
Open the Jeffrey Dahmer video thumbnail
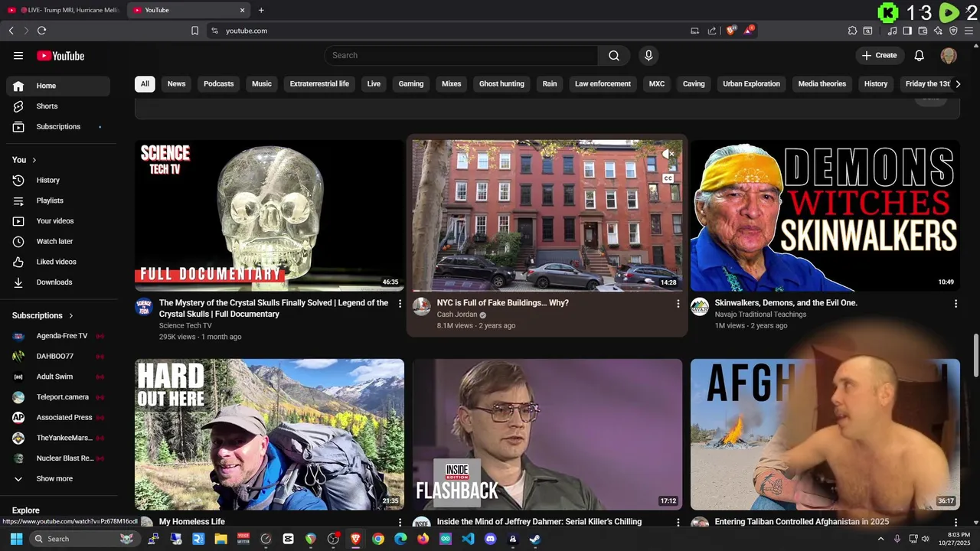[547, 434]
